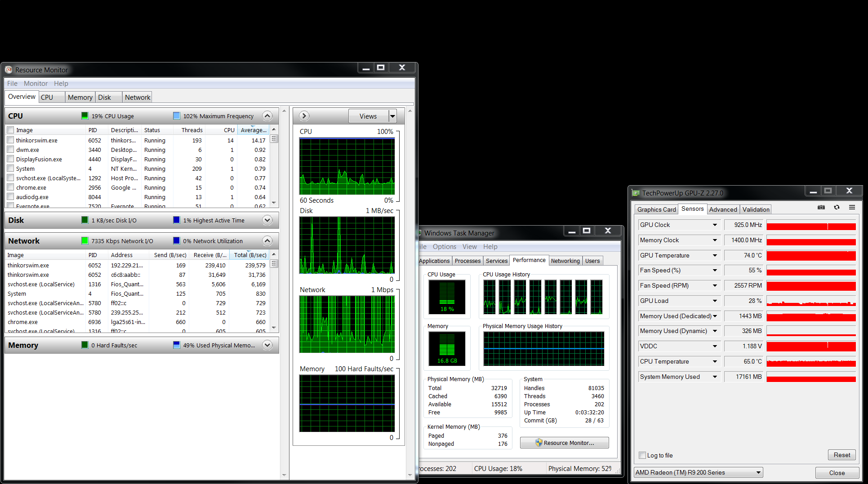Open the Graphics Card tab in GPU-Z
Viewport: 868px width, 484px height.
coord(656,209)
